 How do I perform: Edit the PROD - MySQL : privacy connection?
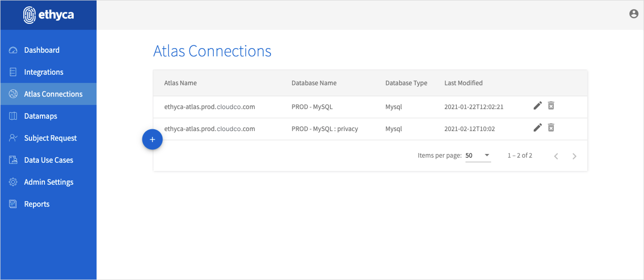click(538, 128)
